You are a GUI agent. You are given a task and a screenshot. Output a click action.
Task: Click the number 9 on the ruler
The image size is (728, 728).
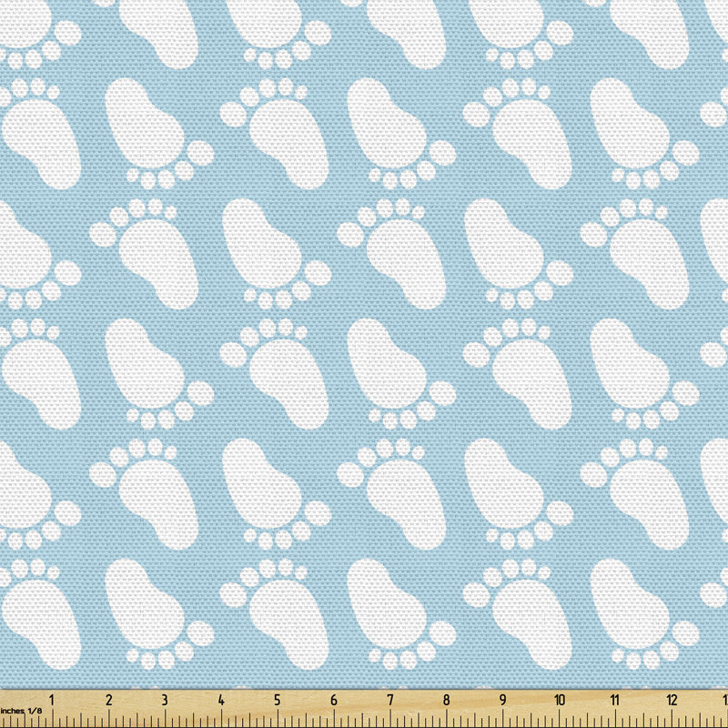click(x=502, y=700)
